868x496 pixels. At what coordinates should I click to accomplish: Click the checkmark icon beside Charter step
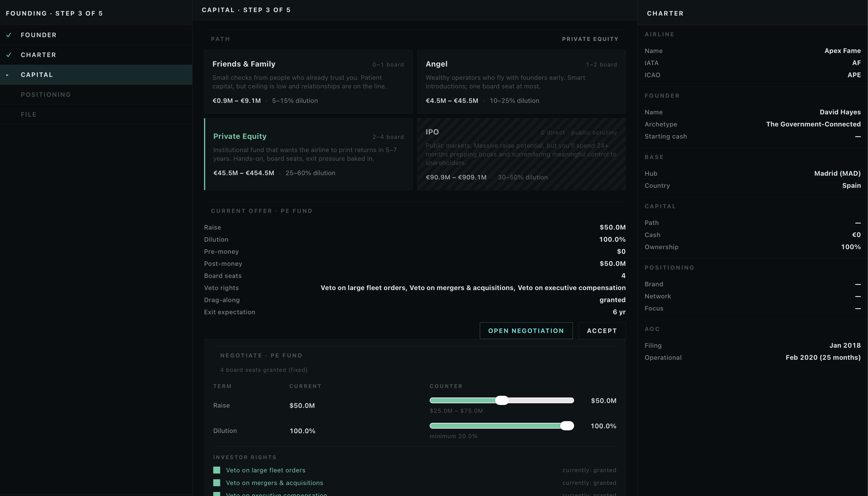tap(9, 55)
